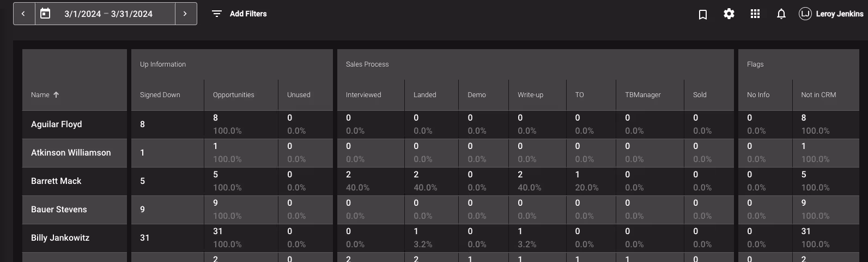868x262 pixels.
Task: Go to previous date range
Action: (23, 14)
